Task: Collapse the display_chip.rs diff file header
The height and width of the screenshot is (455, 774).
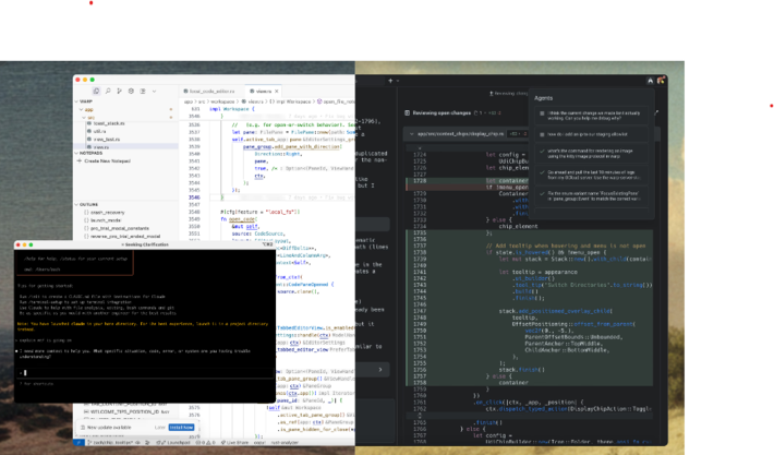Action: tap(409, 133)
